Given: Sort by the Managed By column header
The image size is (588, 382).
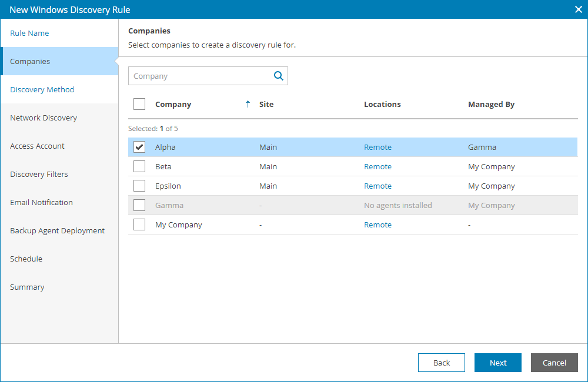Looking at the screenshot, I should point(491,104).
